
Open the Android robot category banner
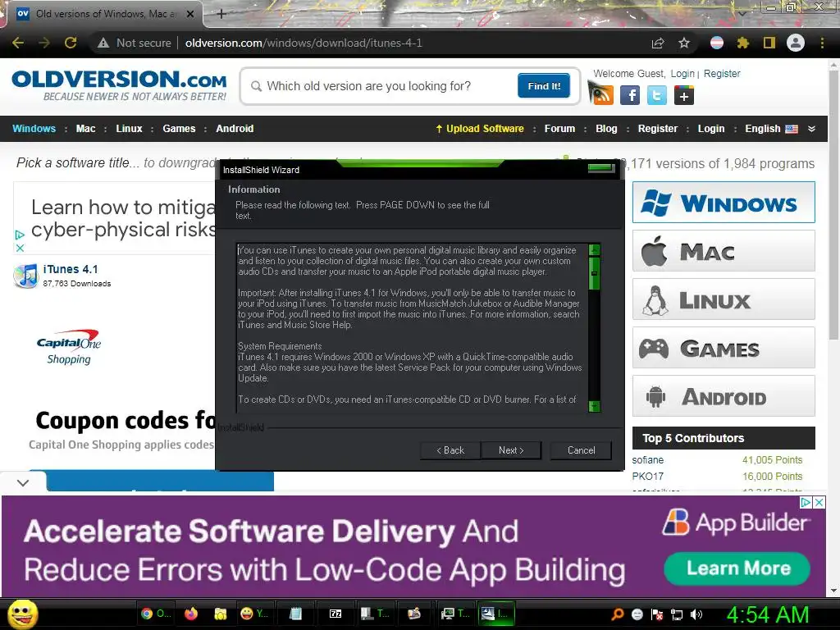pos(724,396)
